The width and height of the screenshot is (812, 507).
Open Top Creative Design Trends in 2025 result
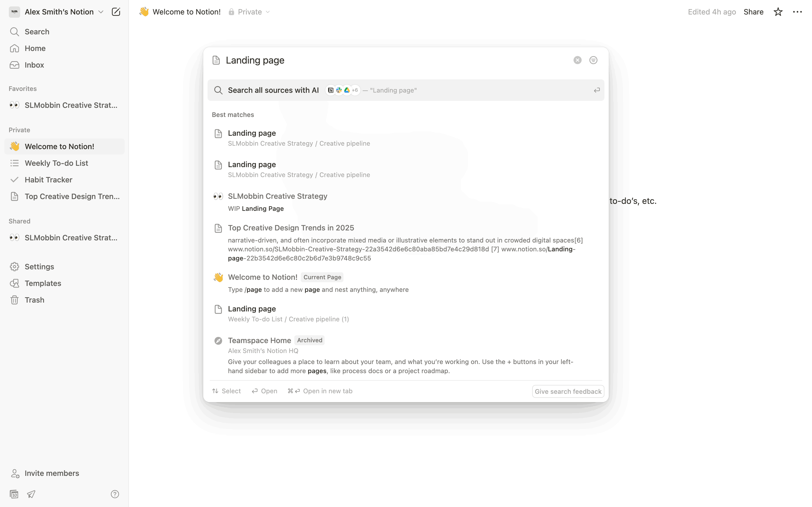click(291, 228)
